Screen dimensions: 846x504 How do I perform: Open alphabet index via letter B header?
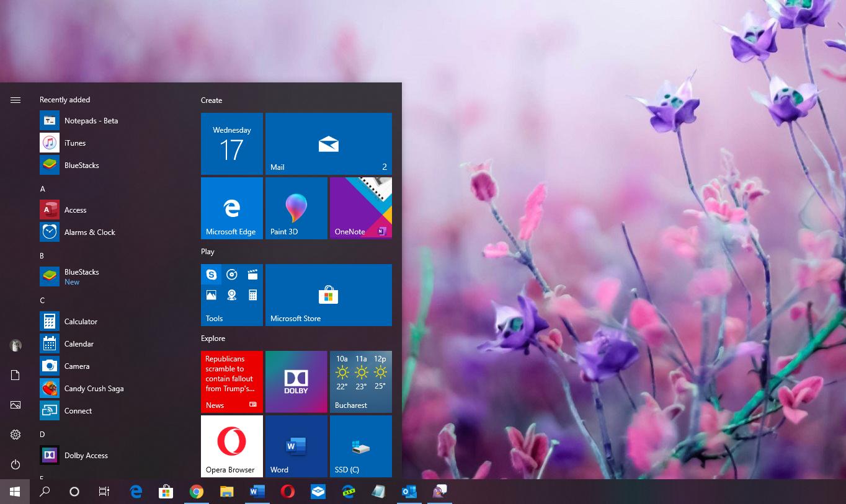point(42,256)
